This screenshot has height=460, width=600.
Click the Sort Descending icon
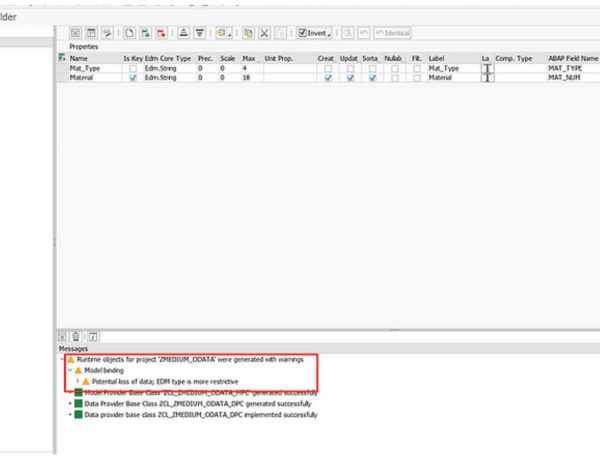click(199, 33)
